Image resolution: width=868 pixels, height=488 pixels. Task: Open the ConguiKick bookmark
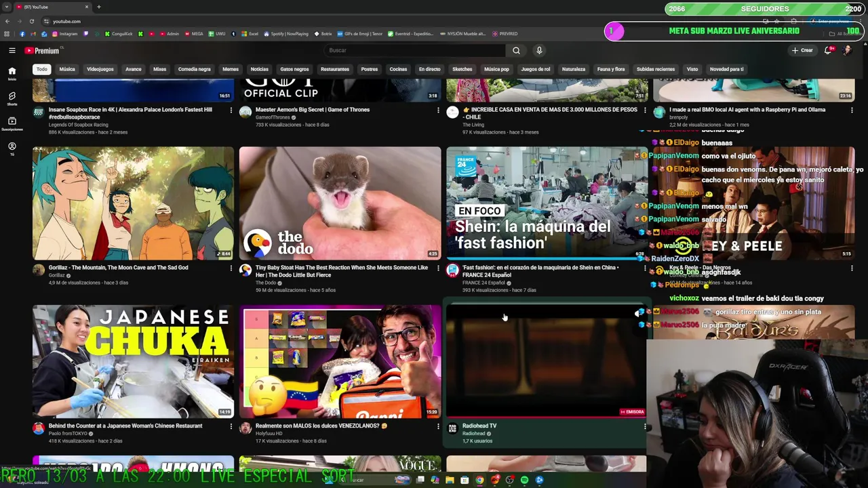pos(119,33)
